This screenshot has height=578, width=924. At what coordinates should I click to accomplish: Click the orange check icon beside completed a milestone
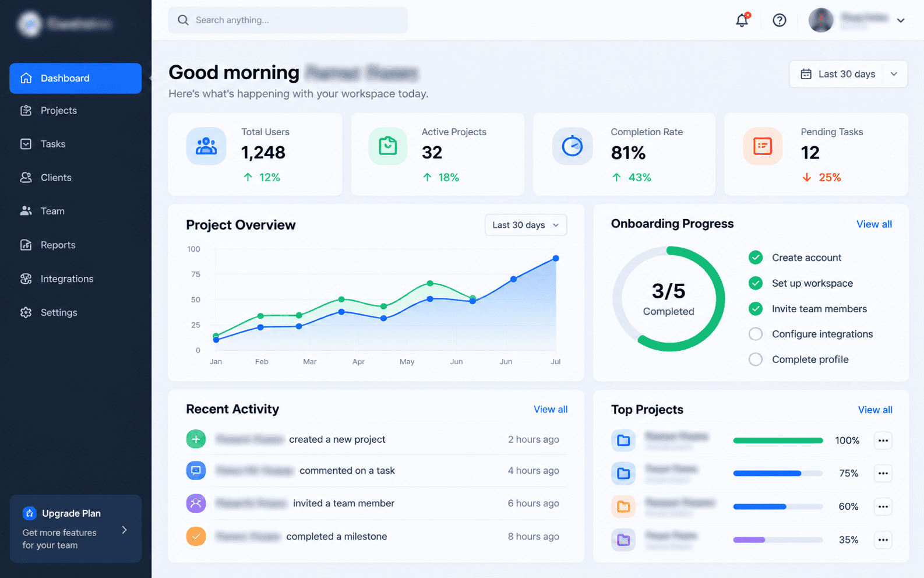[196, 536]
